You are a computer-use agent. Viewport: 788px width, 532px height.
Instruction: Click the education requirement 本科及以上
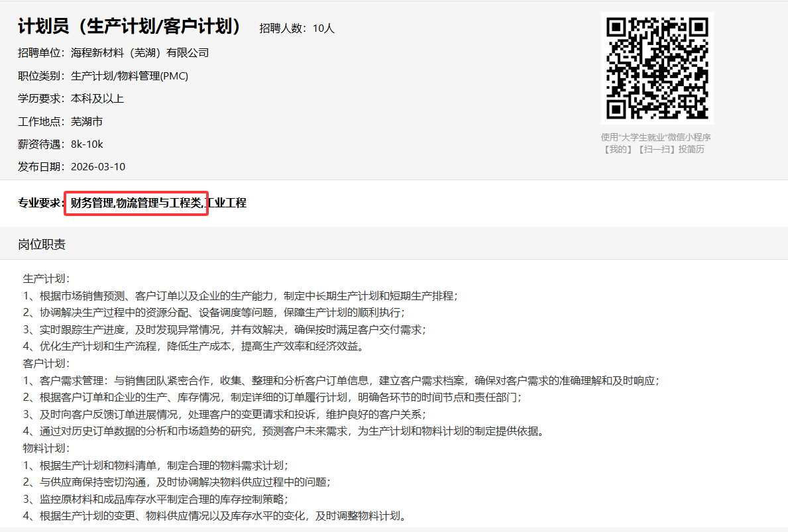coord(97,99)
